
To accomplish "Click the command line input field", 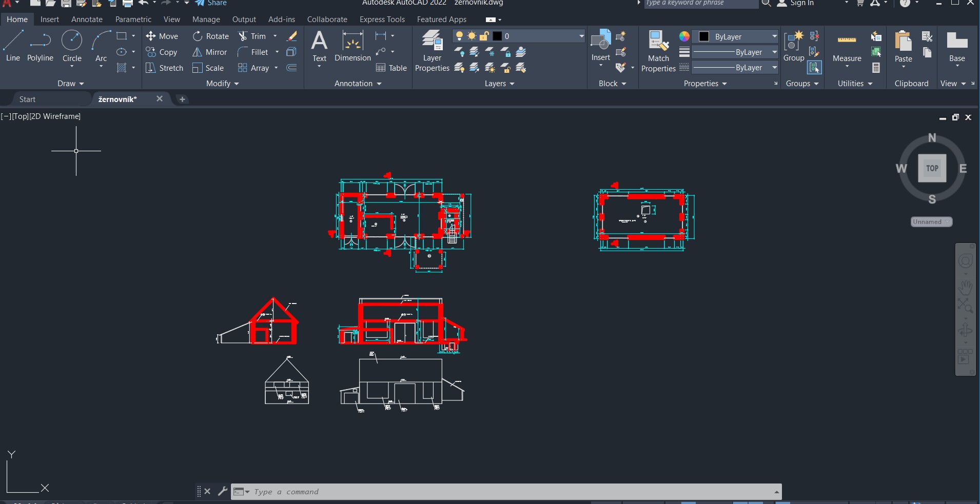I will (506, 492).
